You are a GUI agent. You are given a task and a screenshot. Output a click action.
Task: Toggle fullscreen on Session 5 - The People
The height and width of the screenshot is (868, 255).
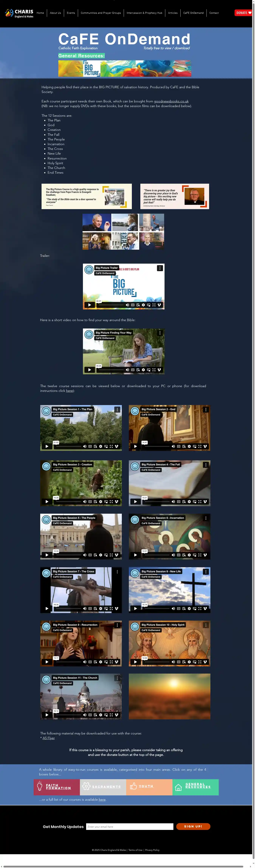[111, 555]
